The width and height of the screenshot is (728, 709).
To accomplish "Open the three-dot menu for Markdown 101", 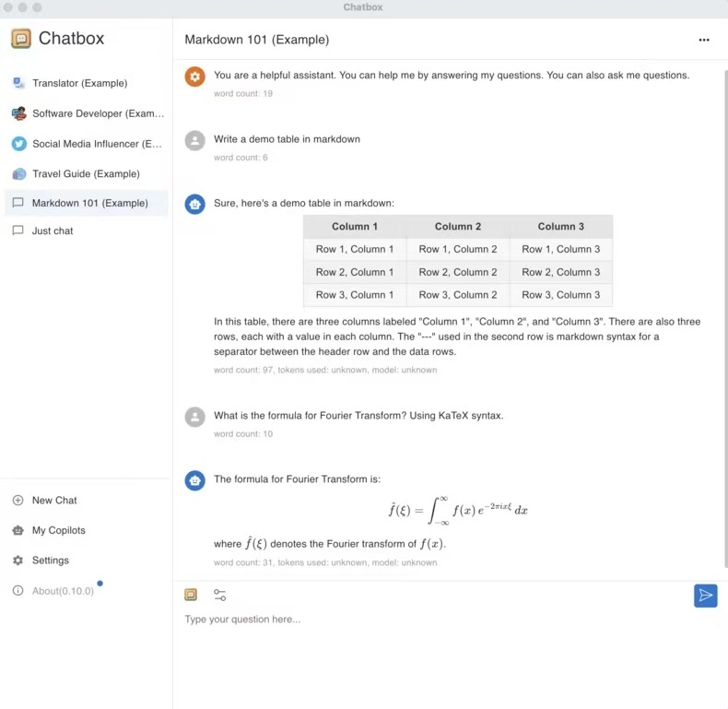I will pos(704,40).
